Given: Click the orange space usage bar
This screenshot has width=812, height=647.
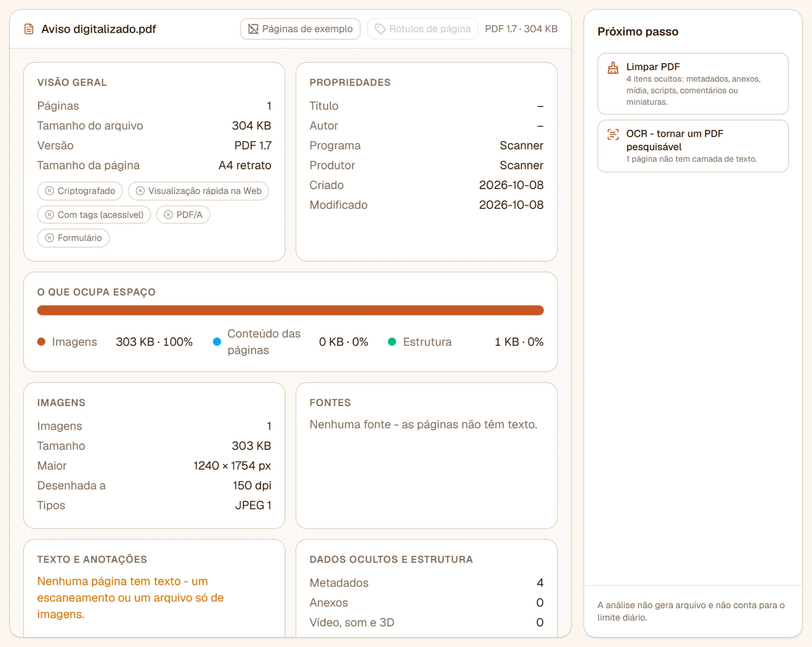Looking at the screenshot, I should tap(291, 310).
